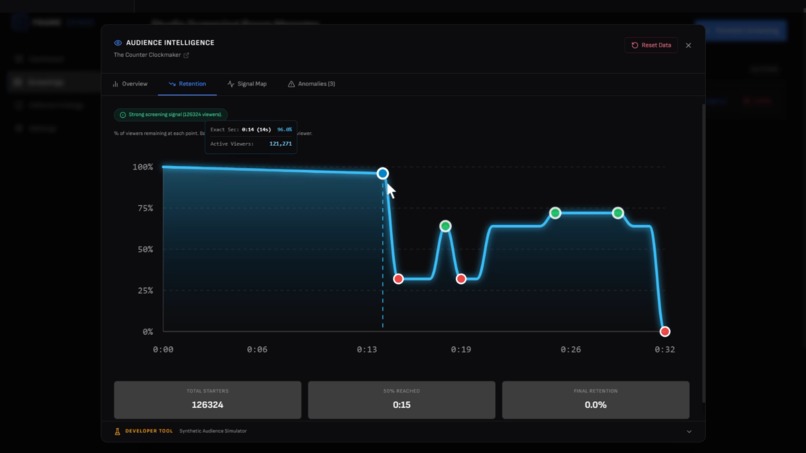The height and width of the screenshot is (453, 806).
Task: Click the circular arrow icon in Reset Data
Action: pos(635,45)
